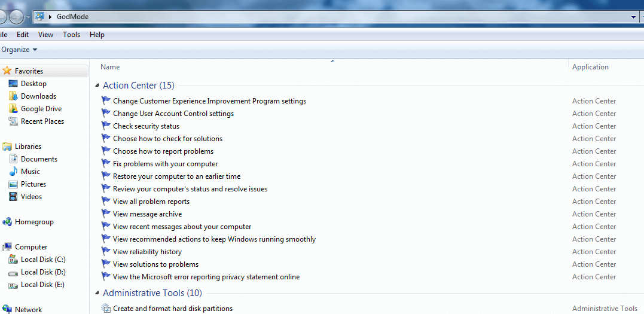Open the Edit menu
The image size is (644, 314).
point(23,35)
